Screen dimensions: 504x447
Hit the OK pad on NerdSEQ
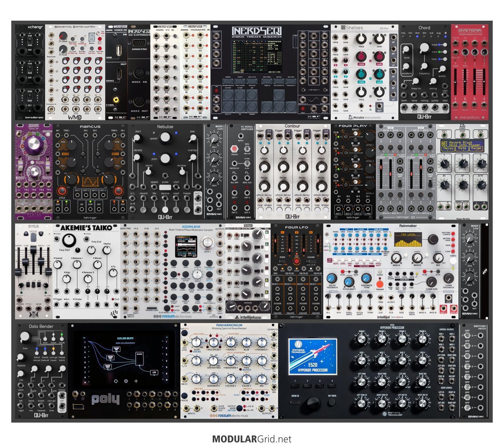(240, 106)
